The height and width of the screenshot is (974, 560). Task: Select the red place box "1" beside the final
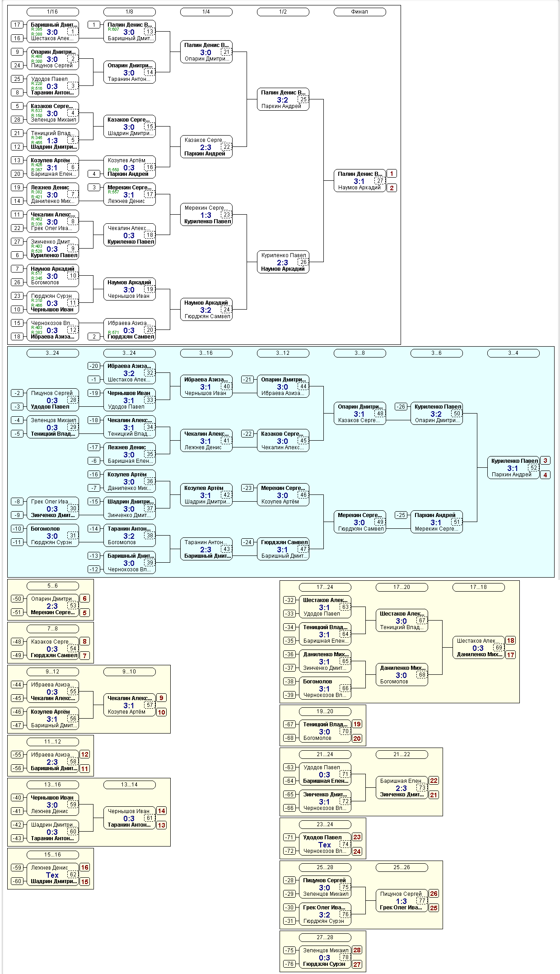click(392, 174)
